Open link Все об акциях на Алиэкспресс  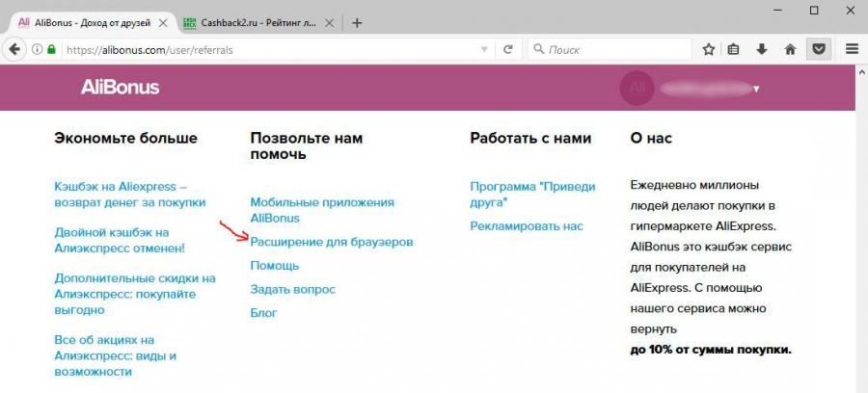pyautogui.click(x=115, y=355)
